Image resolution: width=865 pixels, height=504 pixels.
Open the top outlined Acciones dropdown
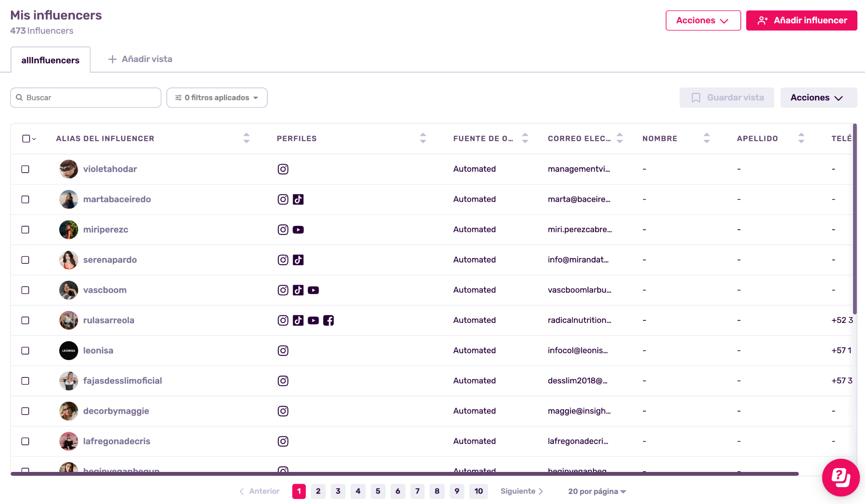coord(703,20)
